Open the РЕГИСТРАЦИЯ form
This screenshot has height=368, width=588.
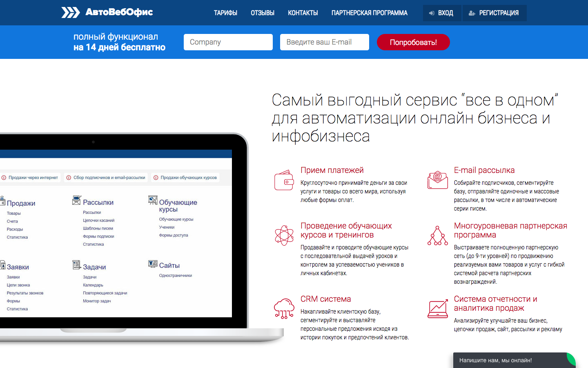[x=494, y=13]
